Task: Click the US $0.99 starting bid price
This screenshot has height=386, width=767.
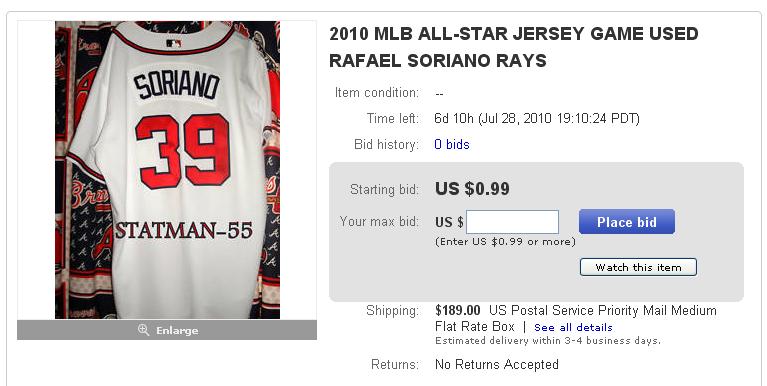Action: (x=472, y=188)
